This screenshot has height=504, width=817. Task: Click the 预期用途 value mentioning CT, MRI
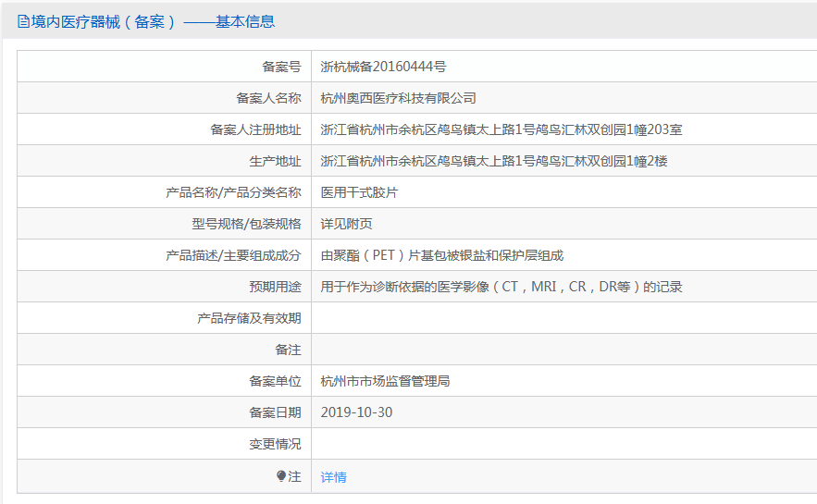click(x=501, y=287)
